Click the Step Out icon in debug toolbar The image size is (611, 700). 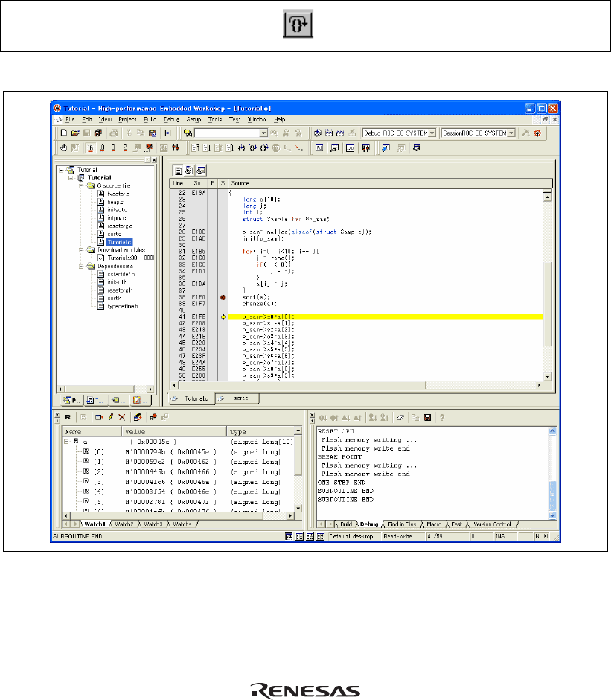point(264,147)
